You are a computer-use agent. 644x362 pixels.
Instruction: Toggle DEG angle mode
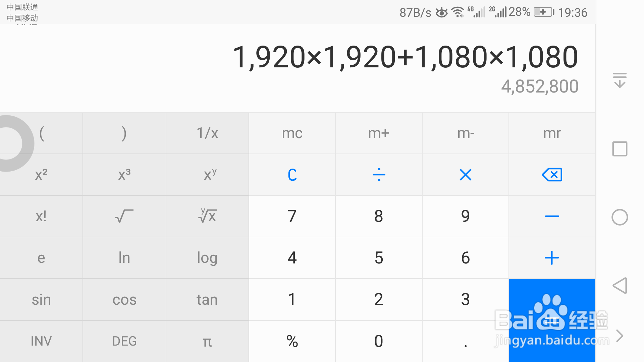(x=124, y=341)
